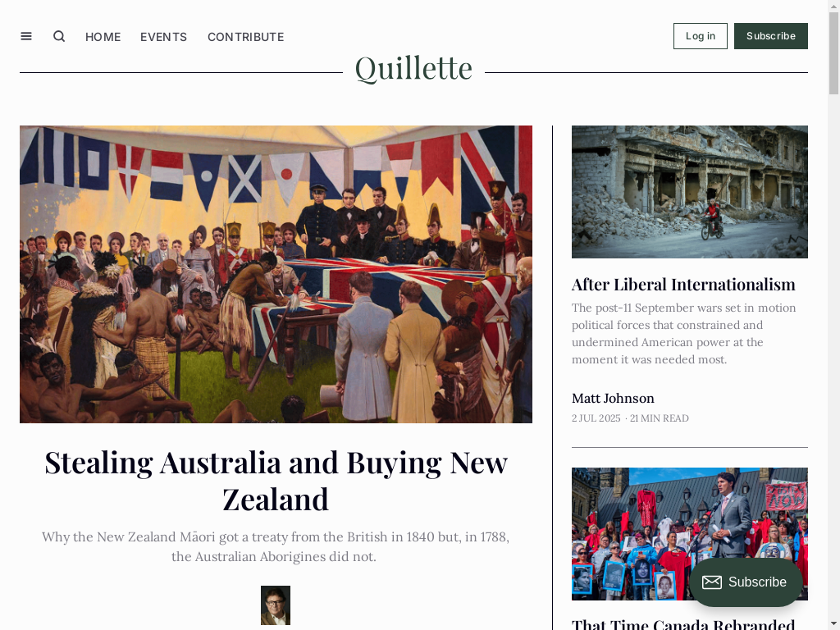
Task: Click the dark green Subscribe button in header
Action: [x=771, y=36]
